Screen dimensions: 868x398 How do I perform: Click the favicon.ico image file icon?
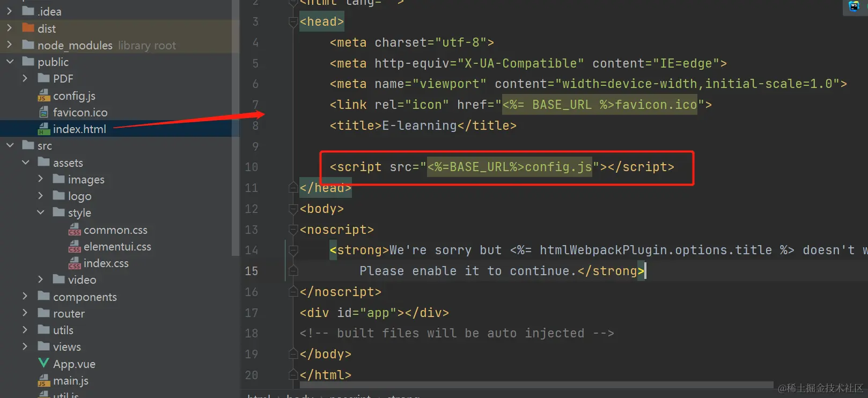[x=44, y=112]
